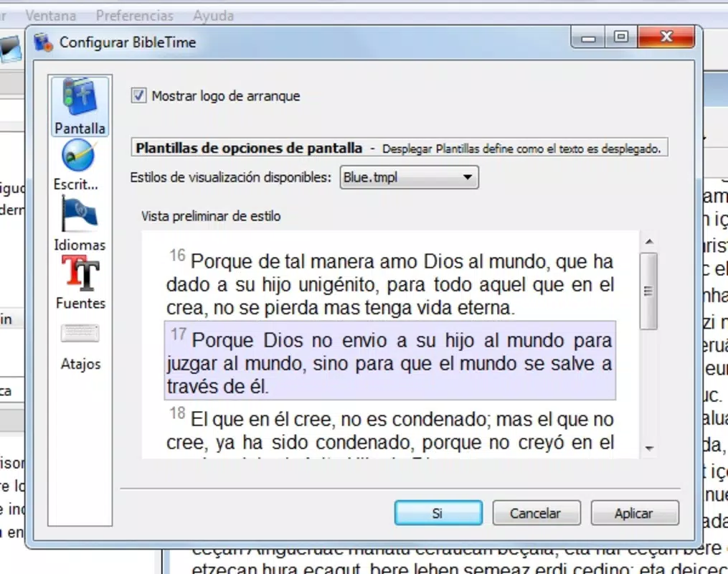This screenshot has width=728, height=574.
Task: Click 'Vista preliminar de estilo' label
Action: pos(211,217)
